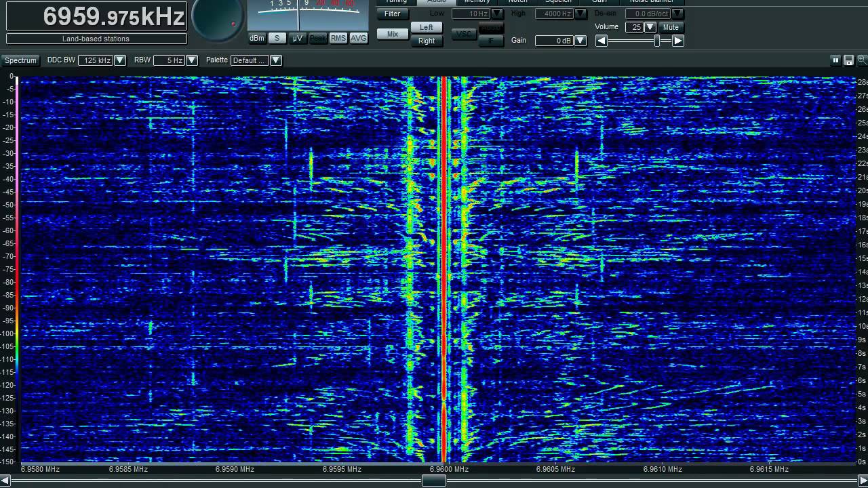Click the round tuning knob

tap(218, 19)
